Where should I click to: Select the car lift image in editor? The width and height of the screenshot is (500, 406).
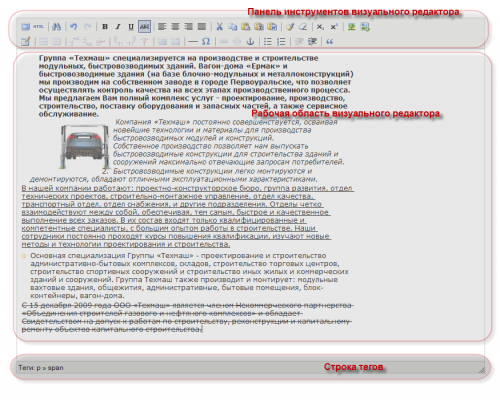[85, 147]
